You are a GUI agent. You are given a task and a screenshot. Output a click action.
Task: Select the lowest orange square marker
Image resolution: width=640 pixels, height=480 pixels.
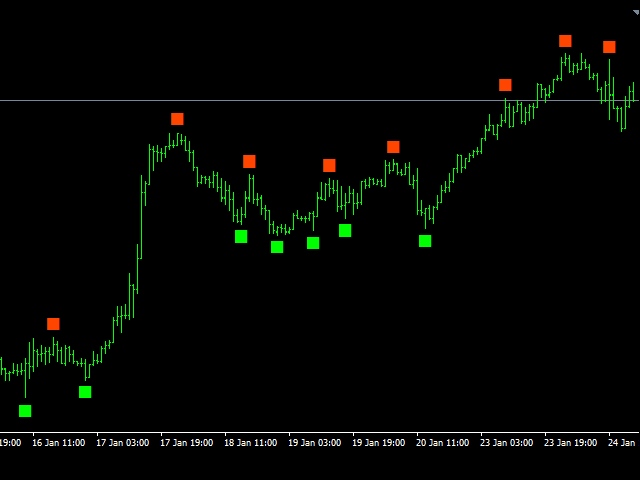point(53,324)
